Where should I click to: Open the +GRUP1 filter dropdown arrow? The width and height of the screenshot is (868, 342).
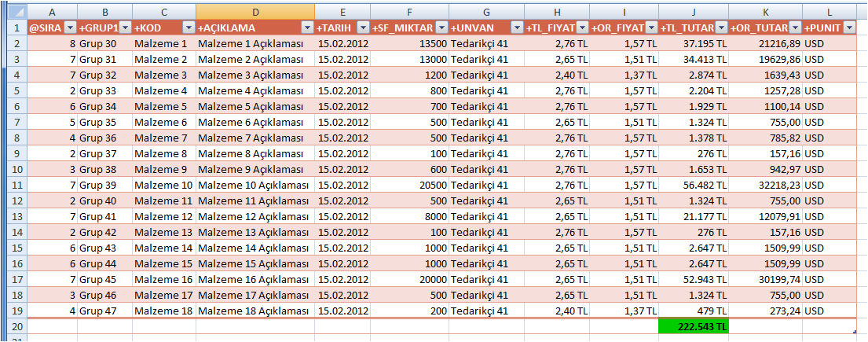tap(124, 28)
